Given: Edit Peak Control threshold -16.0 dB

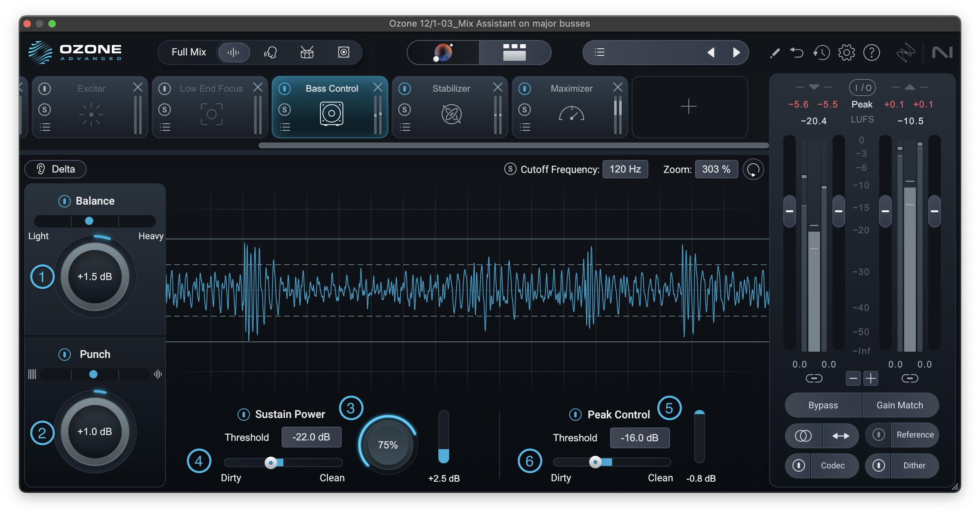Looking at the screenshot, I should coord(640,437).
